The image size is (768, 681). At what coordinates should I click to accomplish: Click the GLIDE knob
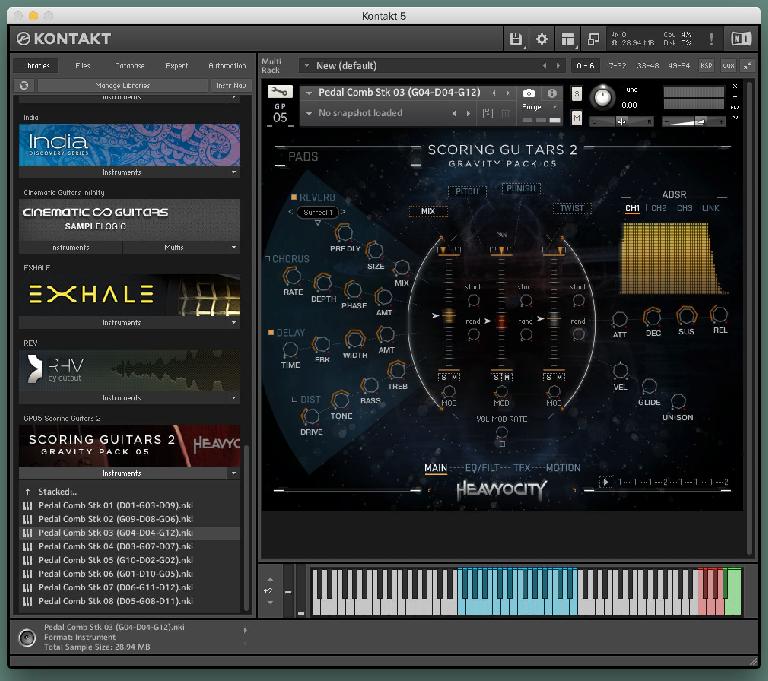coord(649,387)
